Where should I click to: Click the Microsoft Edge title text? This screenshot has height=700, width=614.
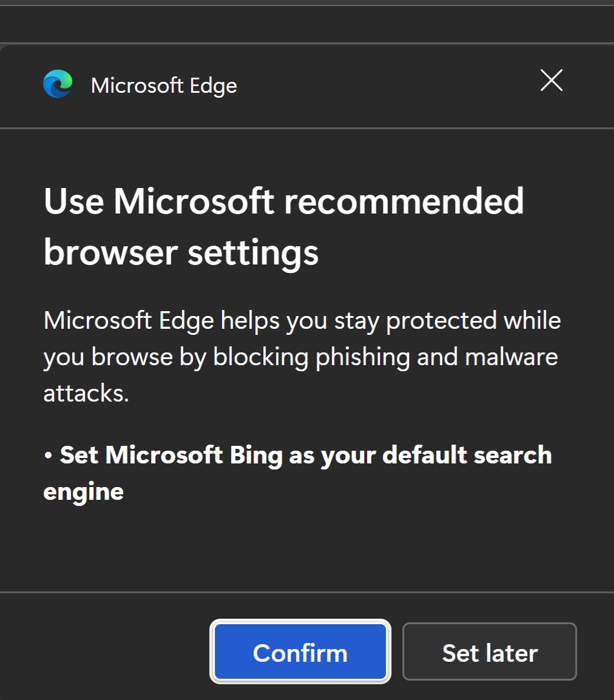pos(164,85)
